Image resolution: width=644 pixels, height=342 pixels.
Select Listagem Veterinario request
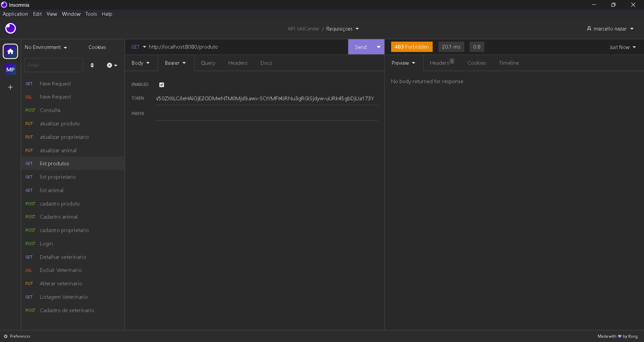tap(73, 297)
